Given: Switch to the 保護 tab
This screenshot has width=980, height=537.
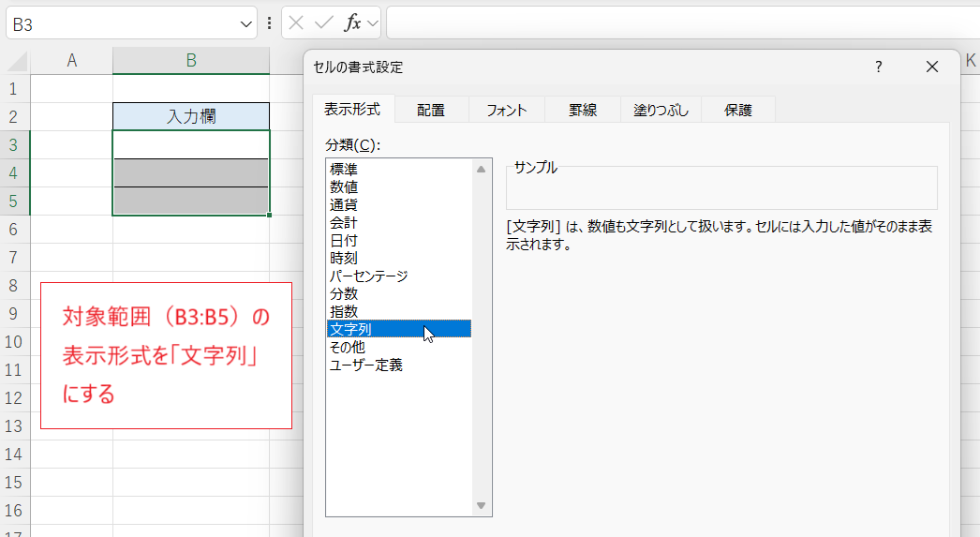Looking at the screenshot, I should [738, 110].
